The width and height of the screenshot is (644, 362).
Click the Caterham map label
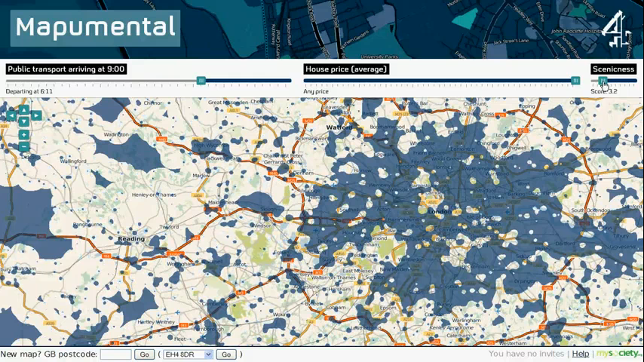coord(458,336)
